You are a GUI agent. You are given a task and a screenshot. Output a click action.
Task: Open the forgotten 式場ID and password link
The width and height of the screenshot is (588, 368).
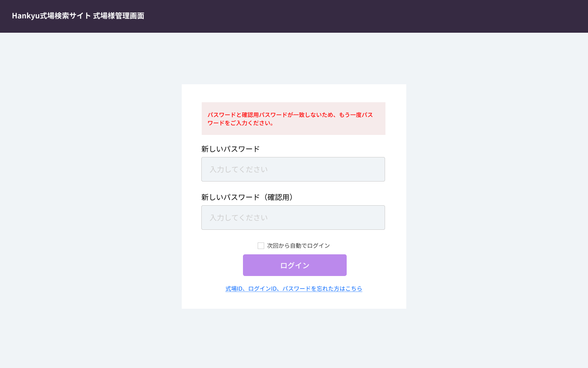(x=294, y=289)
